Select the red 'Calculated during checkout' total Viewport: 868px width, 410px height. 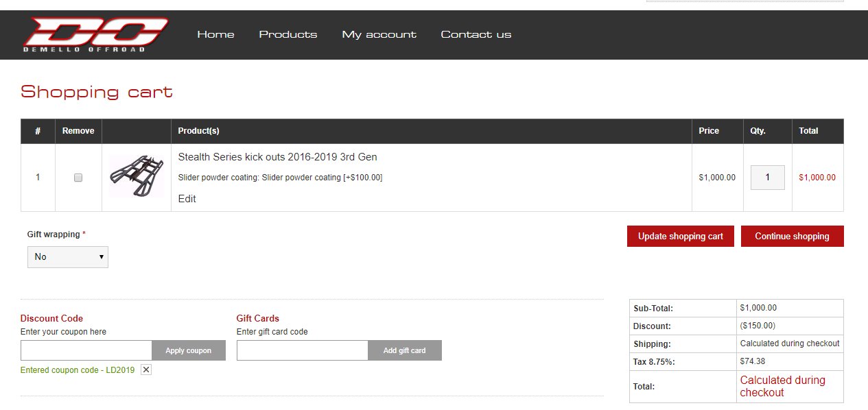coord(783,386)
